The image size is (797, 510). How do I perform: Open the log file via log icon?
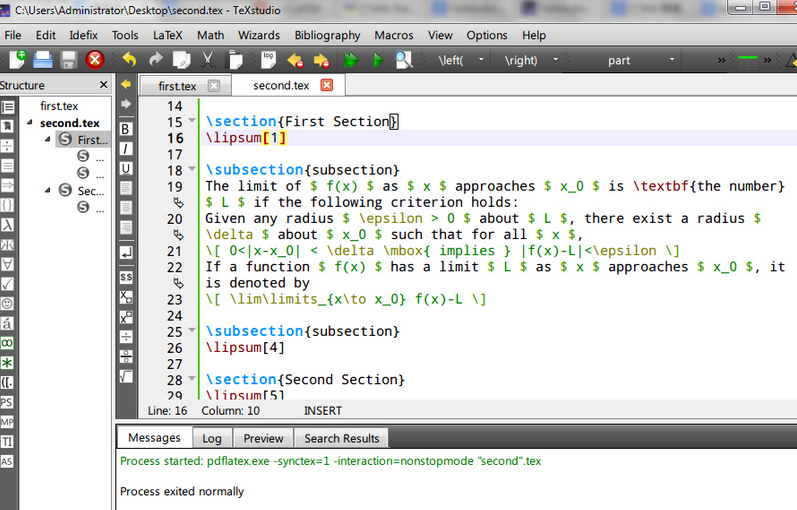point(268,60)
